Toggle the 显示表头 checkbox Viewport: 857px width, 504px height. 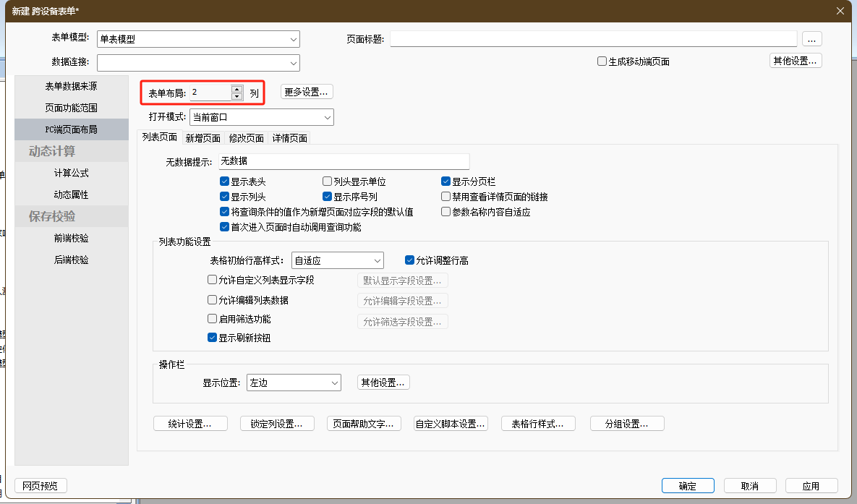(225, 182)
